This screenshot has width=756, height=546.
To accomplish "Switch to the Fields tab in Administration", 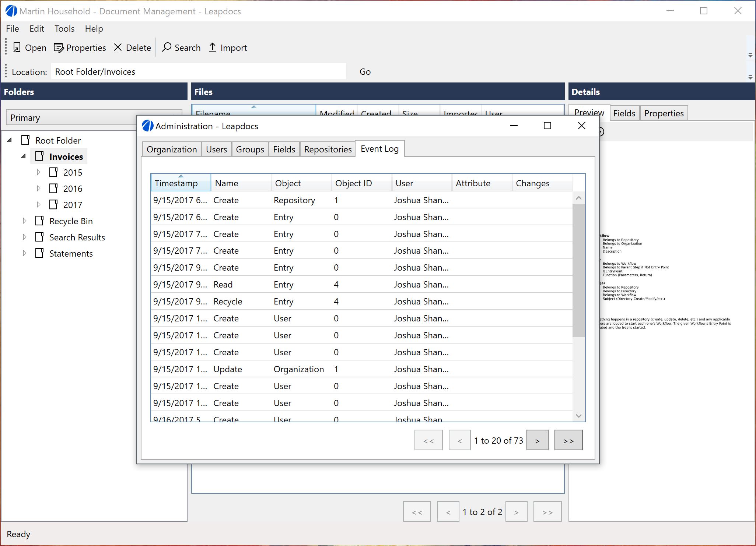I will point(284,149).
